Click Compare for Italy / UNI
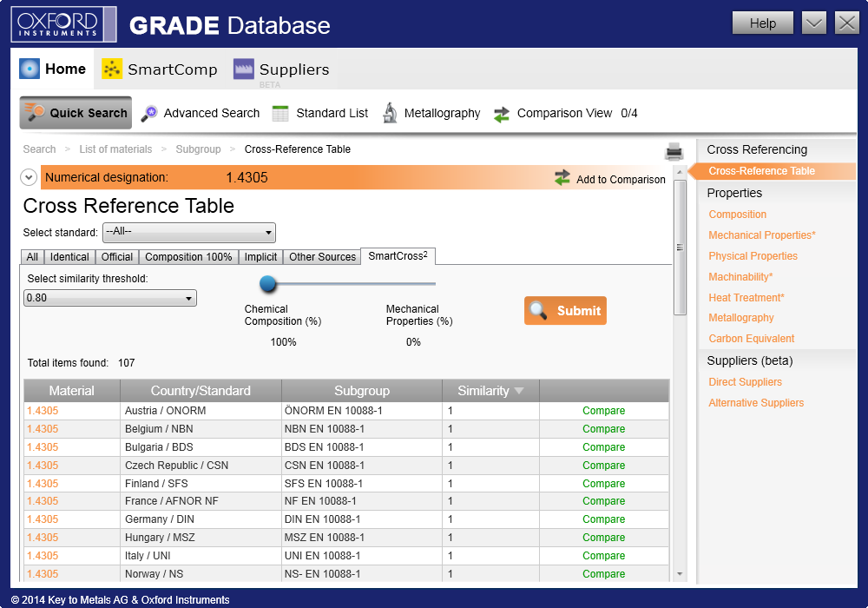This screenshot has width=868, height=608. click(x=603, y=556)
